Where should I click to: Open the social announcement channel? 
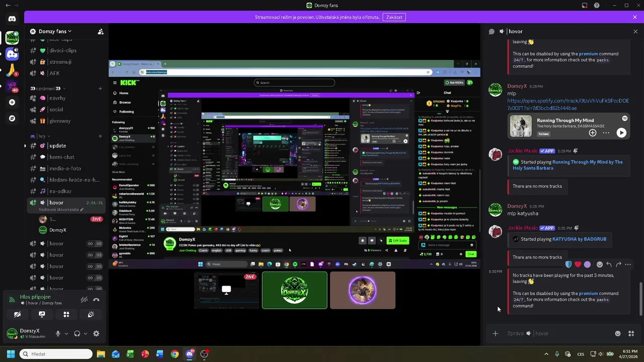pyautogui.click(x=66, y=109)
